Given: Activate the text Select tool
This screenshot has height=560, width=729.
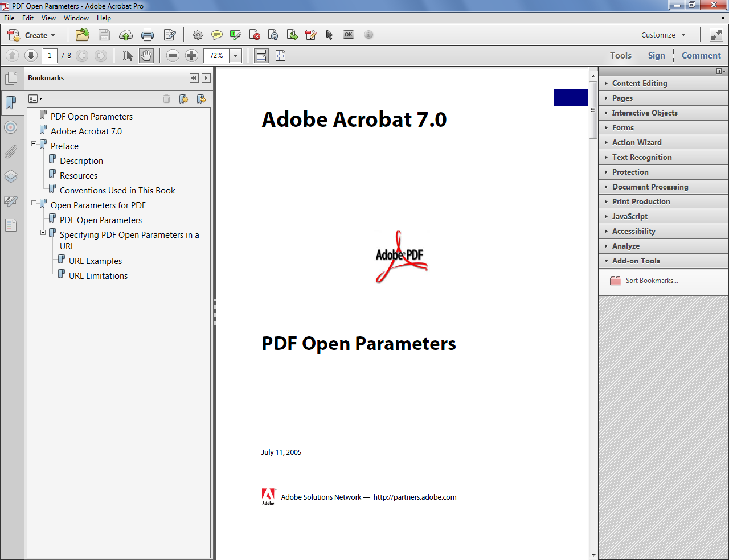Looking at the screenshot, I should coord(128,55).
